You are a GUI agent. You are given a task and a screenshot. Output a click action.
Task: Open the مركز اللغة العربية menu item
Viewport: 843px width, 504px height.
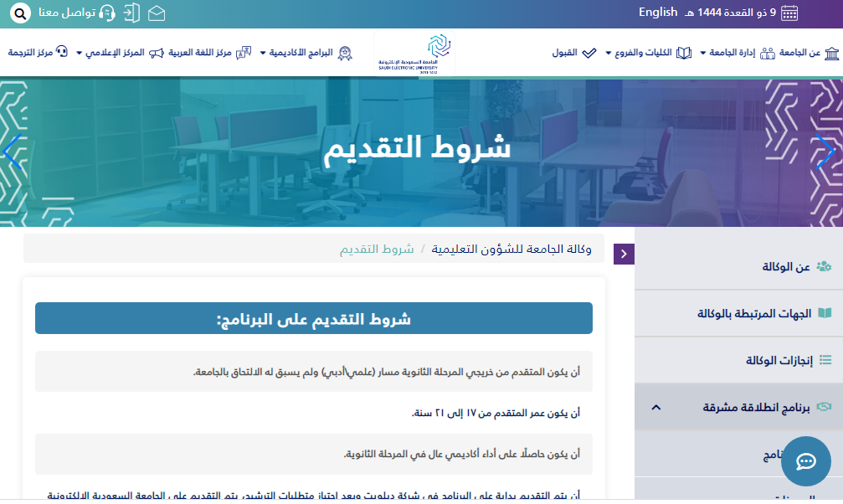(x=200, y=53)
